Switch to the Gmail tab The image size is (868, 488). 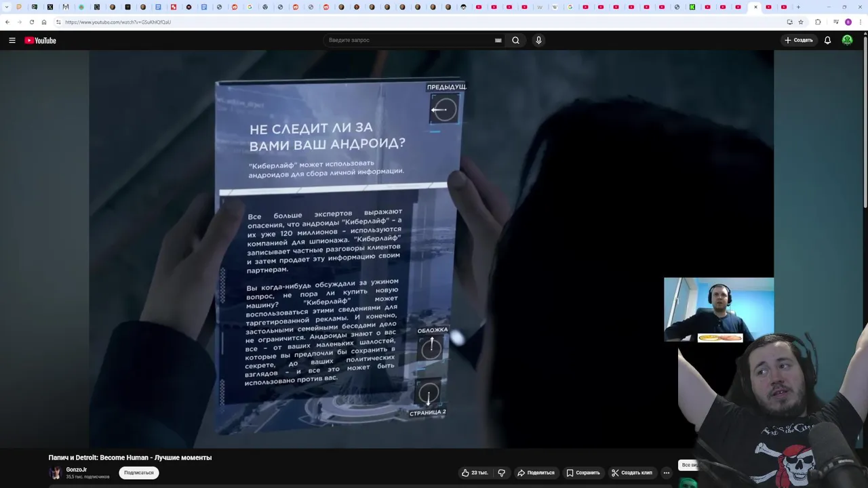pyautogui.click(x=66, y=7)
